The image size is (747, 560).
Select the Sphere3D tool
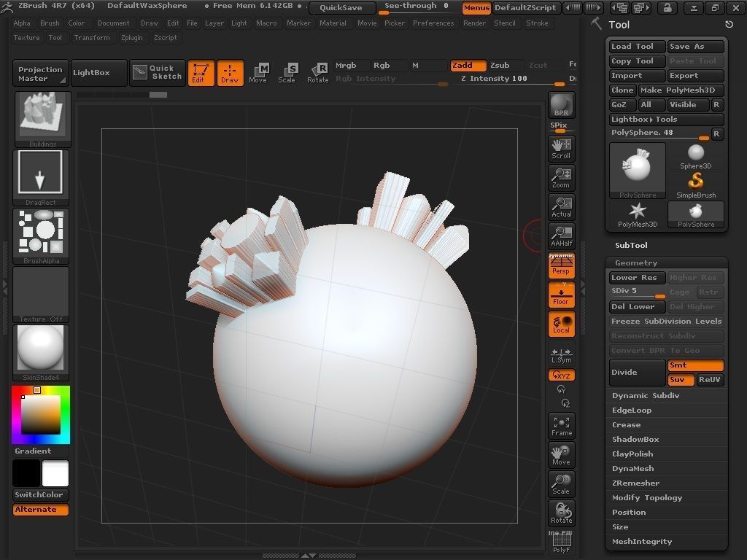click(x=695, y=157)
